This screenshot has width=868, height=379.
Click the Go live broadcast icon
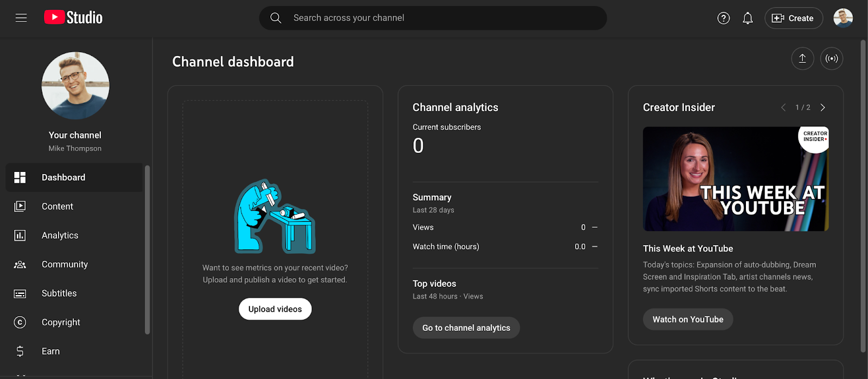pyautogui.click(x=832, y=59)
